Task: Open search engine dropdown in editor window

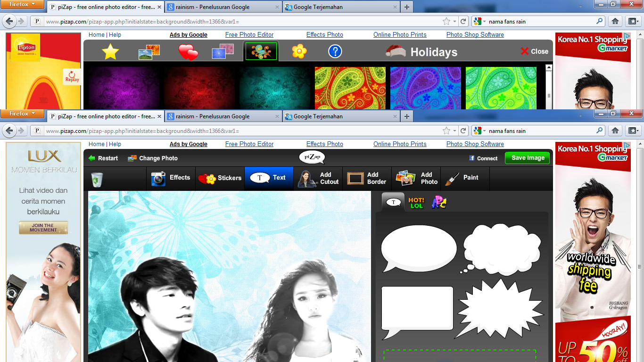Action: 480,131
